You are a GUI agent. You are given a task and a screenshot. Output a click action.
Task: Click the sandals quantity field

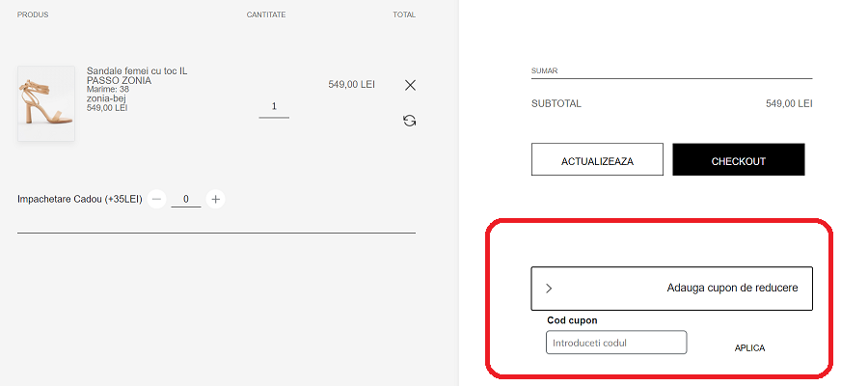(x=274, y=107)
